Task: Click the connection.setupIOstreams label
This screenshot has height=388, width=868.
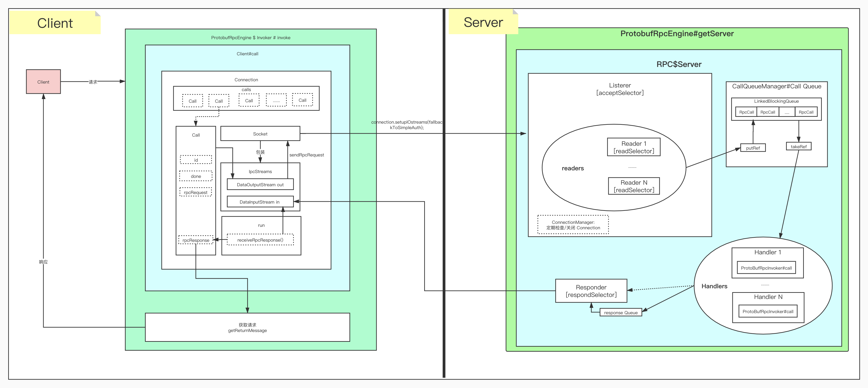Action: pos(407,125)
